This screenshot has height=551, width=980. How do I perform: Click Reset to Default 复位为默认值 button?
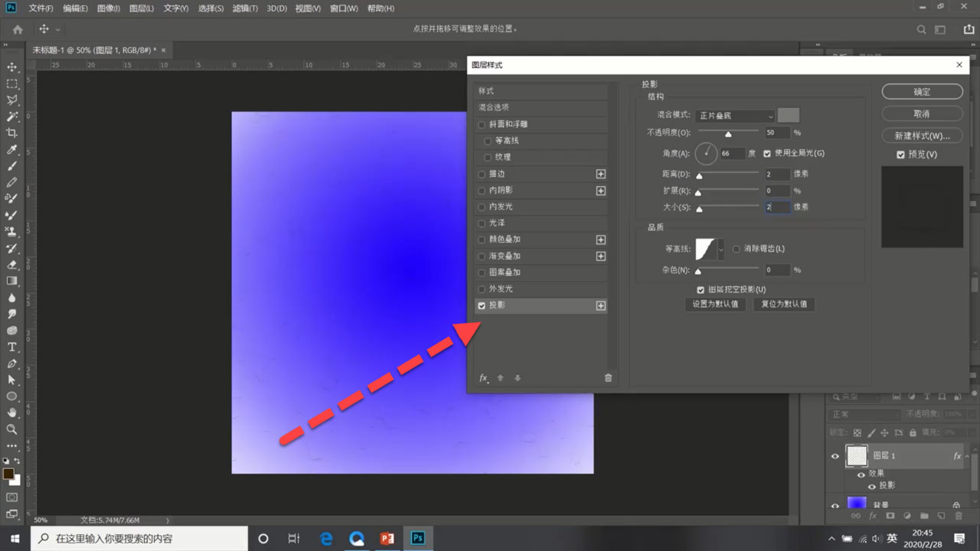tap(784, 304)
